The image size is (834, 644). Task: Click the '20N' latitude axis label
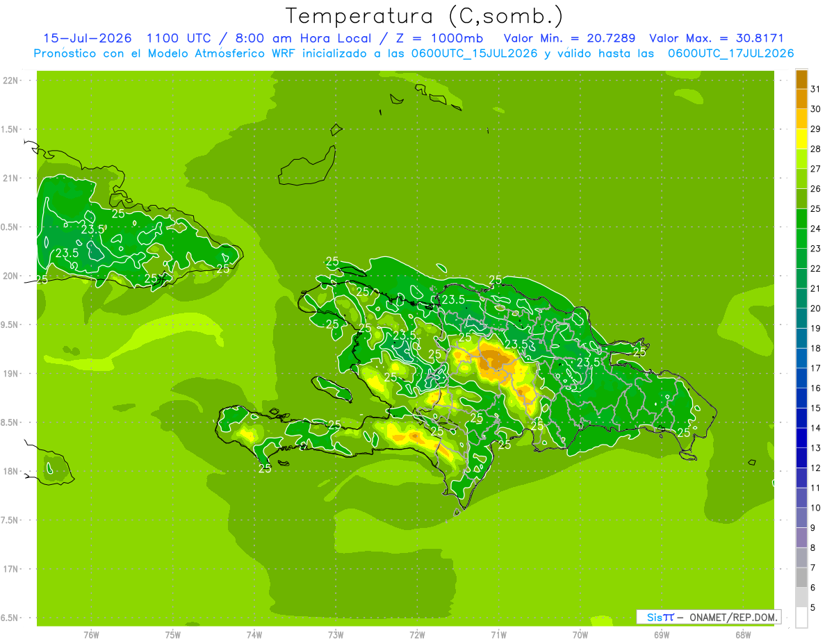tap(11, 276)
